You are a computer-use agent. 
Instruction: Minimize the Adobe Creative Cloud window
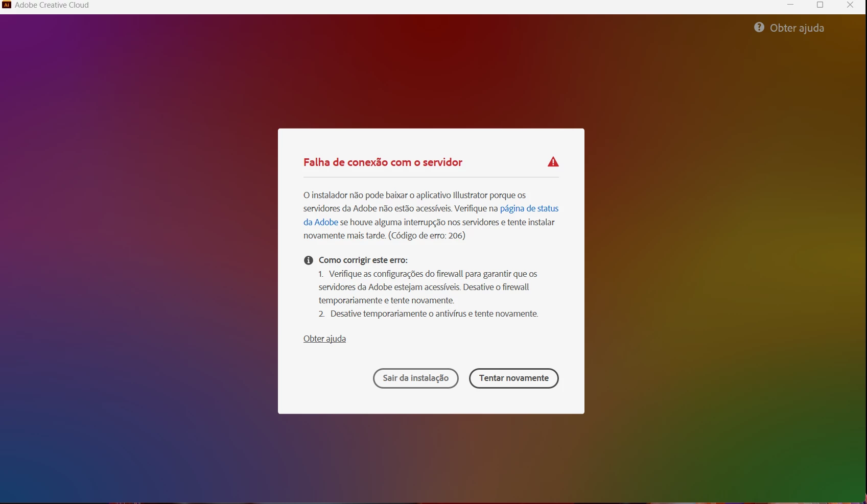(790, 5)
